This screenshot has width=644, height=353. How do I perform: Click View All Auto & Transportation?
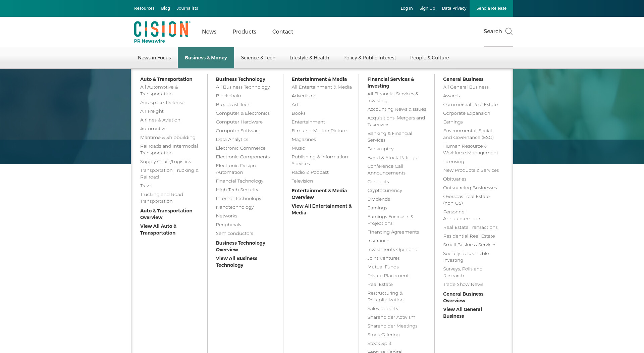(x=158, y=230)
